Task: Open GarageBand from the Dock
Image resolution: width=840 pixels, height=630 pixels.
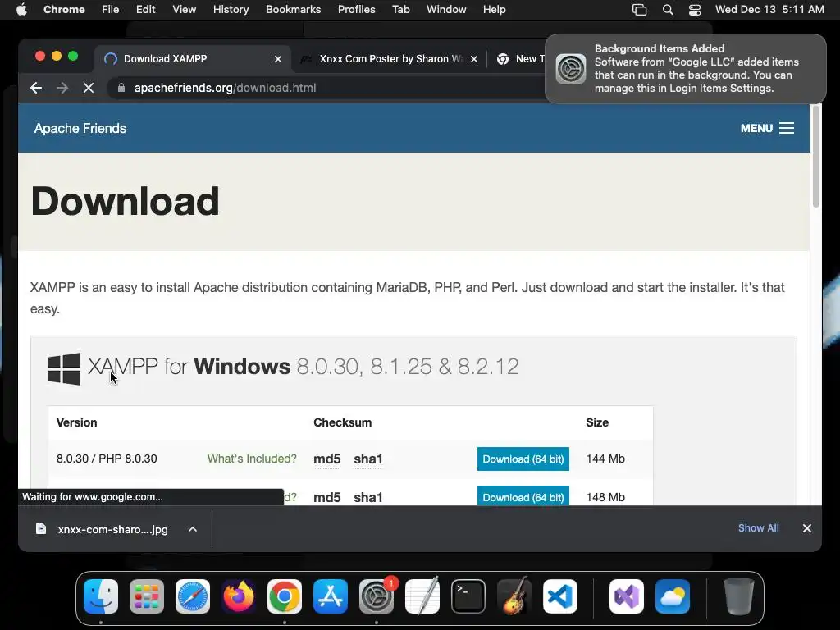Action: [x=514, y=596]
